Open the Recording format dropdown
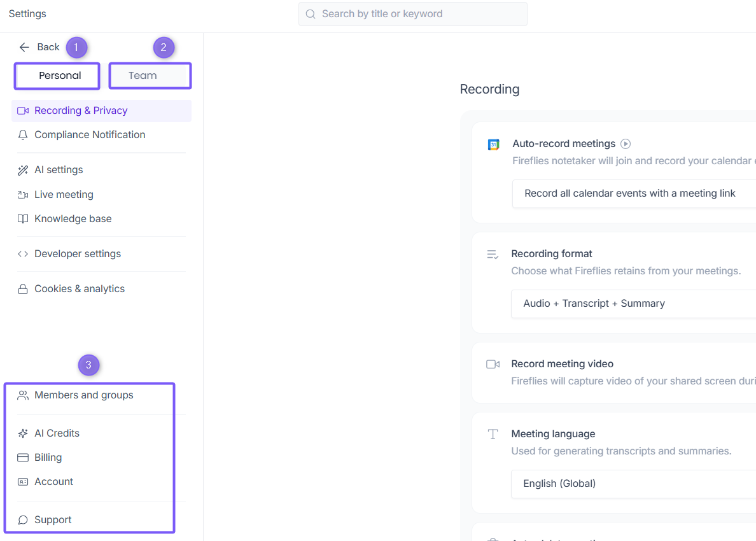 pos(634,304)
